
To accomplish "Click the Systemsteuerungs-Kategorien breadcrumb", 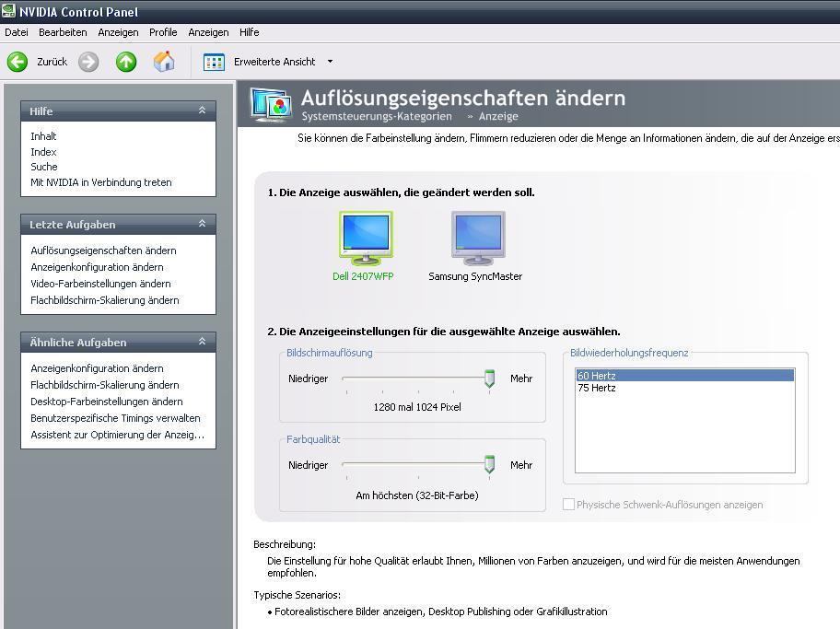I will pos(377,116).
